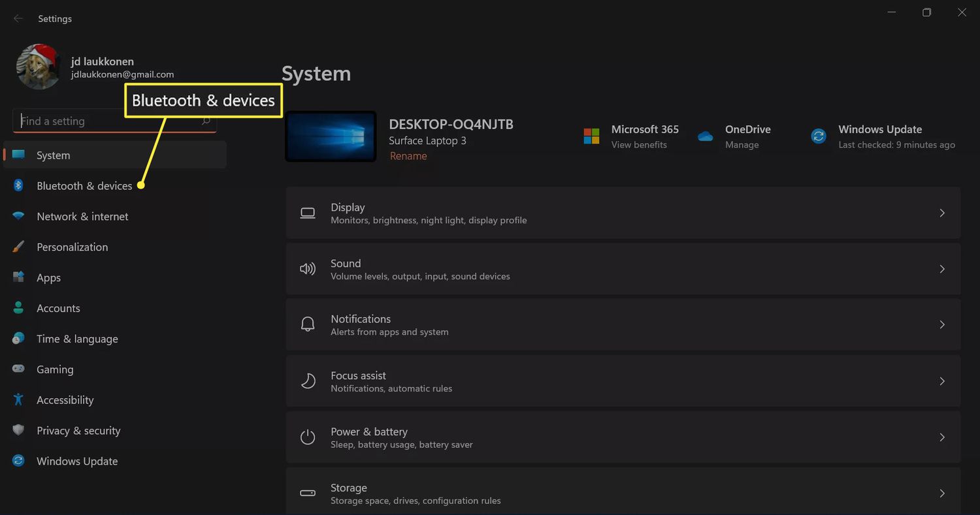Click the Microsoft 365 logo icon
This screenshot has height=515, width=980.
tap(591, 136)
